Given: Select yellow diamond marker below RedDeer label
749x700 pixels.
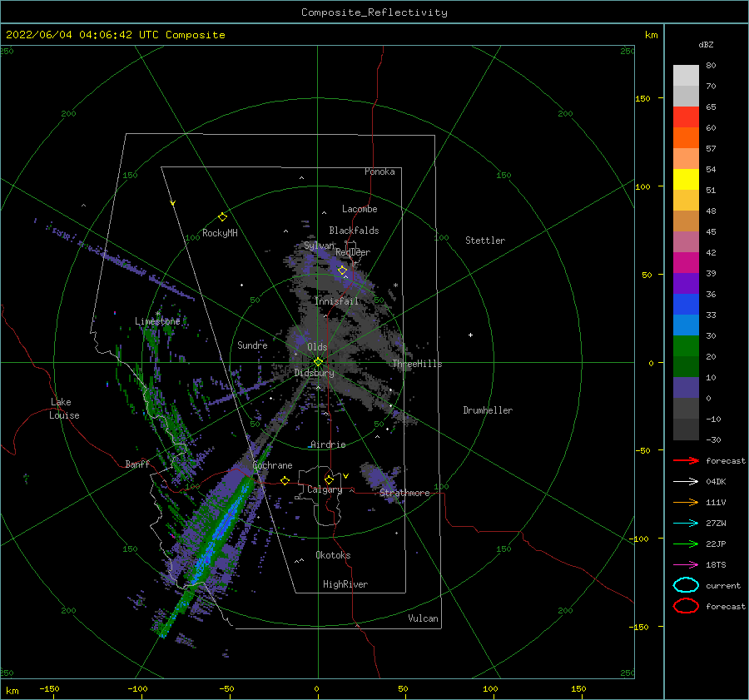Looking at the screenshot, I should pos(343,271).
